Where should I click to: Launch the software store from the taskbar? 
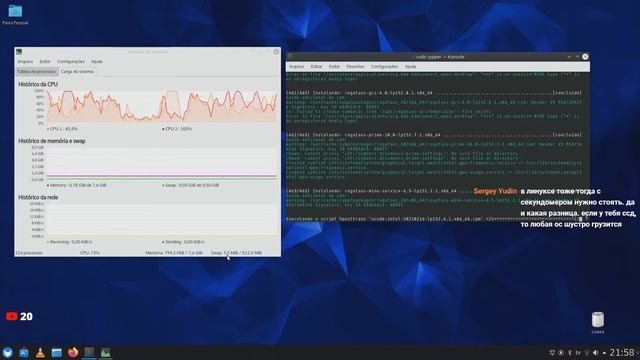[24, 352]
